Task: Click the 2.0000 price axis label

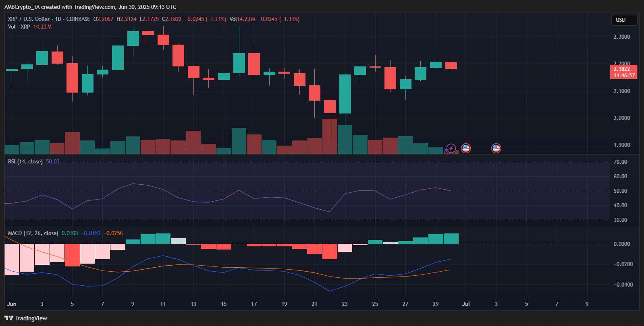Action: click(x=622, y=118)
